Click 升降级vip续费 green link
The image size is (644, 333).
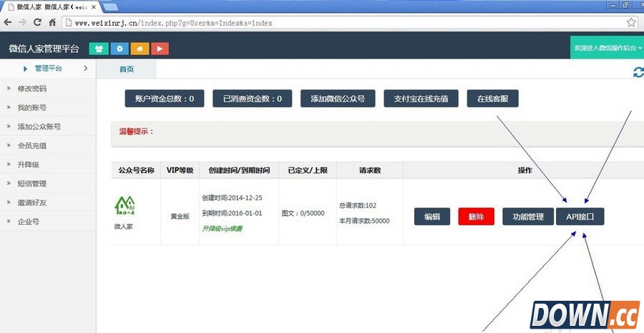click(223, 228)
